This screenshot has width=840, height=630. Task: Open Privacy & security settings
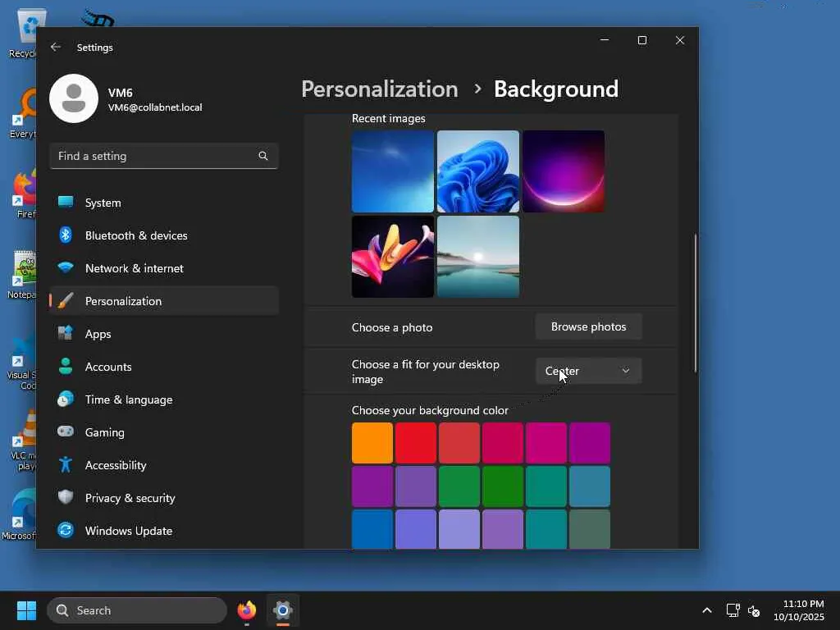130,498
